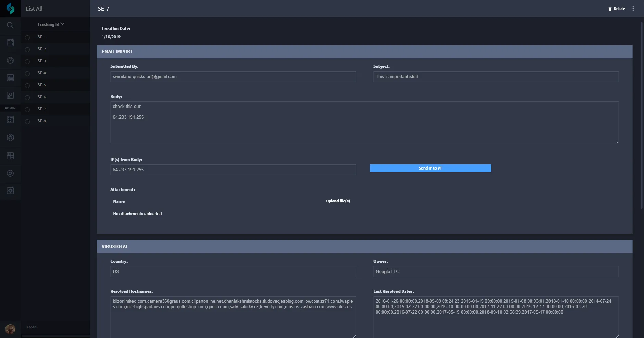The image size is (644, 338).
Task: Open the settings gear icon in sidebar
Action: tap(10, 191)
